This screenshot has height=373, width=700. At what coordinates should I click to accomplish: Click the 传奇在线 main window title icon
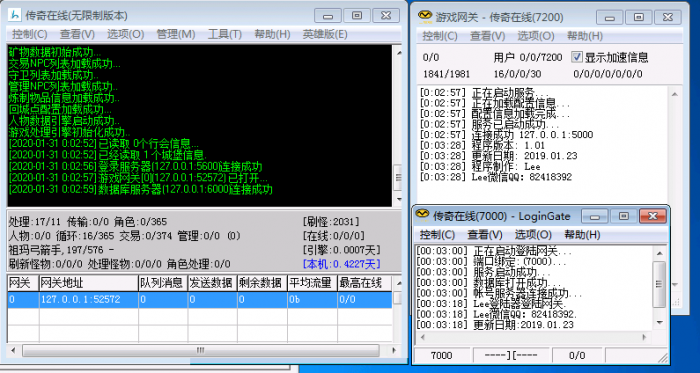[x=15, y=15]
